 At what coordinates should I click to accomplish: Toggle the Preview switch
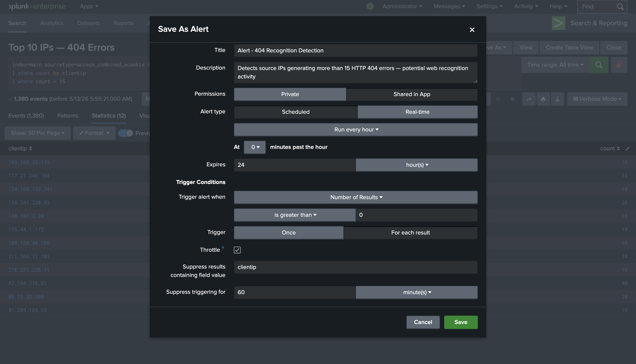[125, 133]
